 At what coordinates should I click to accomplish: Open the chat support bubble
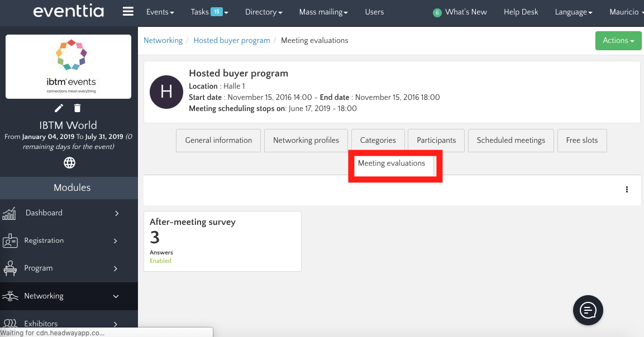click(588, 310)
